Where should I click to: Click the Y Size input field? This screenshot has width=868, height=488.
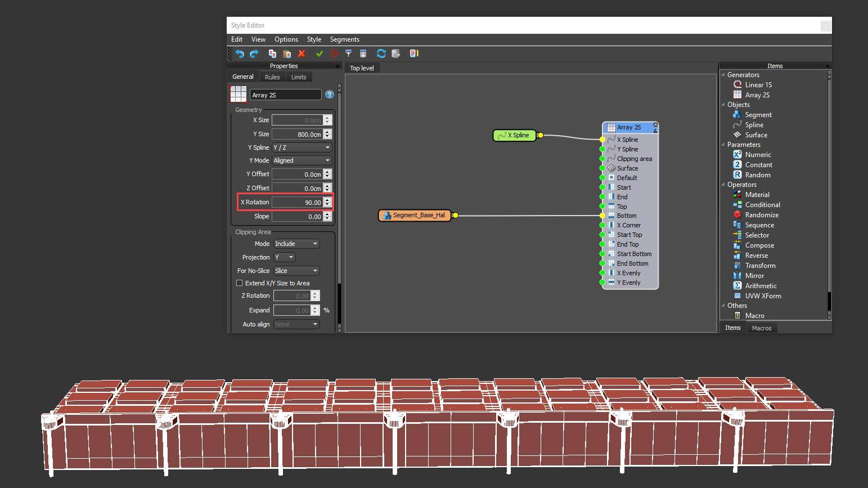(x=298, y=134)
